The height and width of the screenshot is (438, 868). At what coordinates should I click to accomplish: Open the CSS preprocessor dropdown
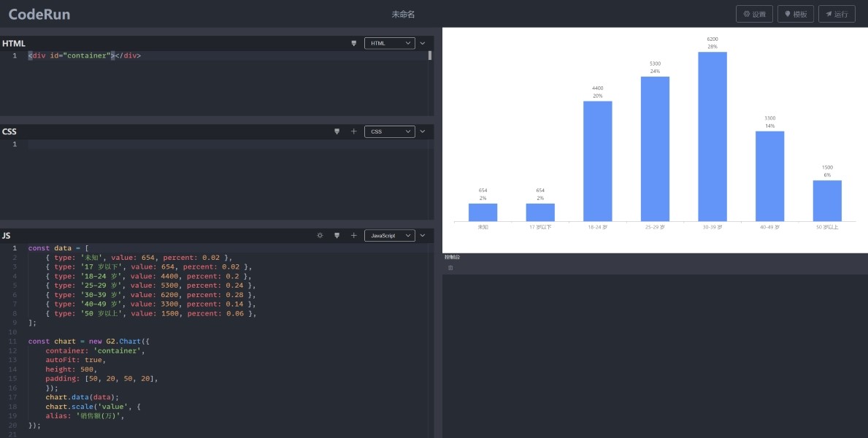389,131
